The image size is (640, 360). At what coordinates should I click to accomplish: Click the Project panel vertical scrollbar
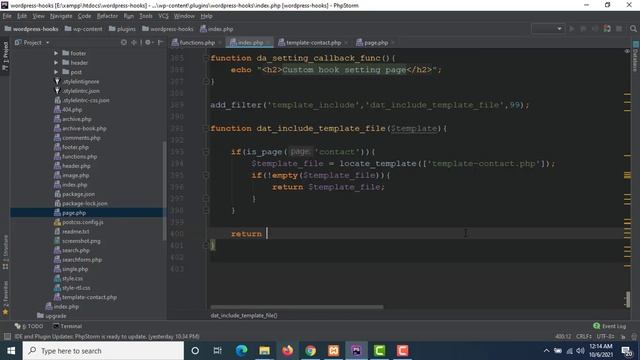164,190
